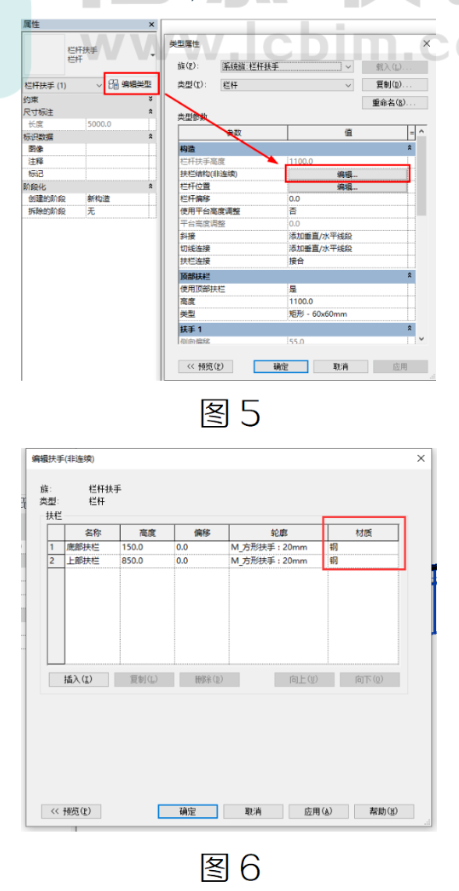Click the 高度 value 850.0
The image size is (459, 891).
[x=147, y=561]
